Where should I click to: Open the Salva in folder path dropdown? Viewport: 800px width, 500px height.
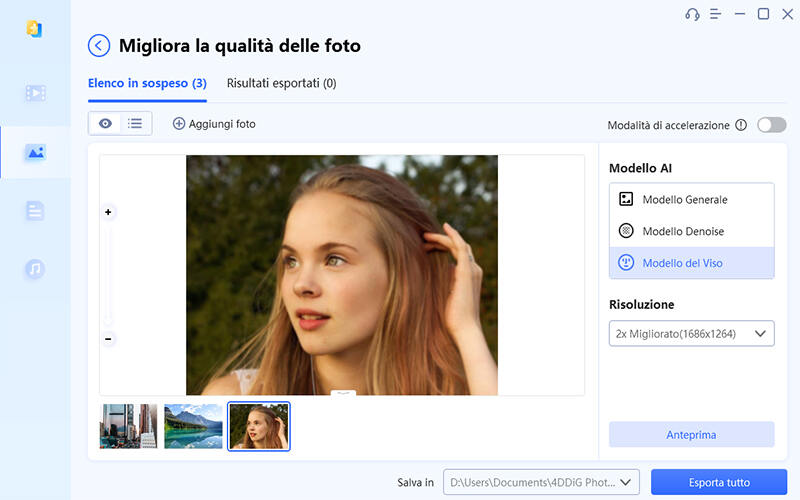tap(541, 482)
